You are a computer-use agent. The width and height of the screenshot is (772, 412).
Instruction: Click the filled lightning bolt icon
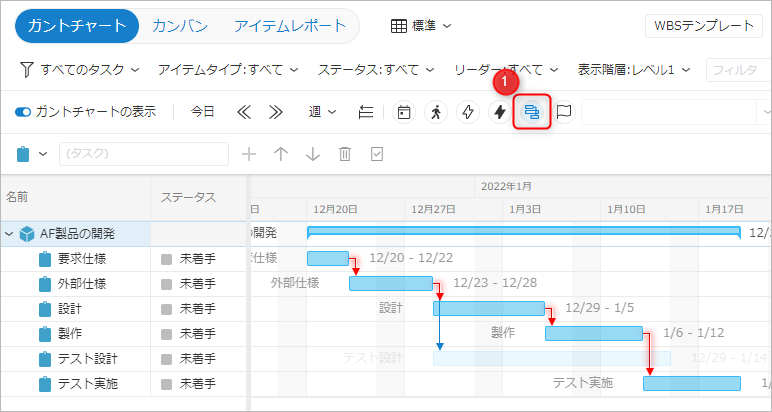pos(499,112)
